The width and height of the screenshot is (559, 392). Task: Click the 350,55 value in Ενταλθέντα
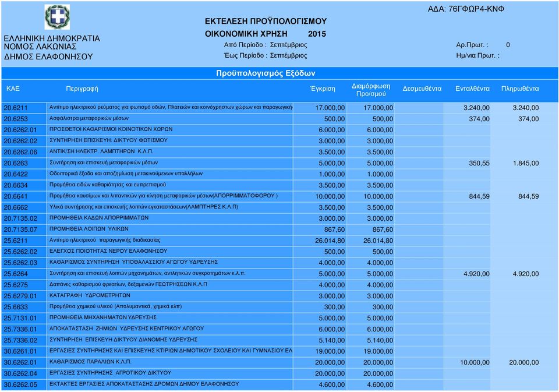point(479,163)
